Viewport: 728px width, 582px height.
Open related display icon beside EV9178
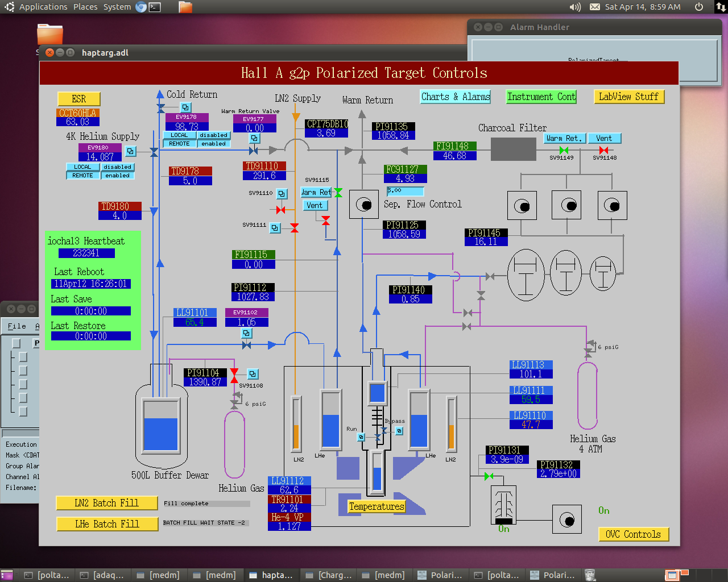point(185,107)
